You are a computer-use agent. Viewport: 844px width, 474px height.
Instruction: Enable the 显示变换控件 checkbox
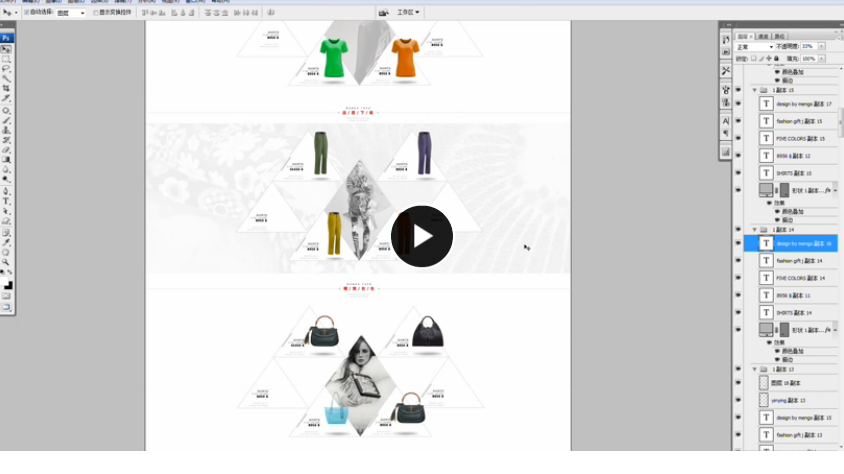95,12
